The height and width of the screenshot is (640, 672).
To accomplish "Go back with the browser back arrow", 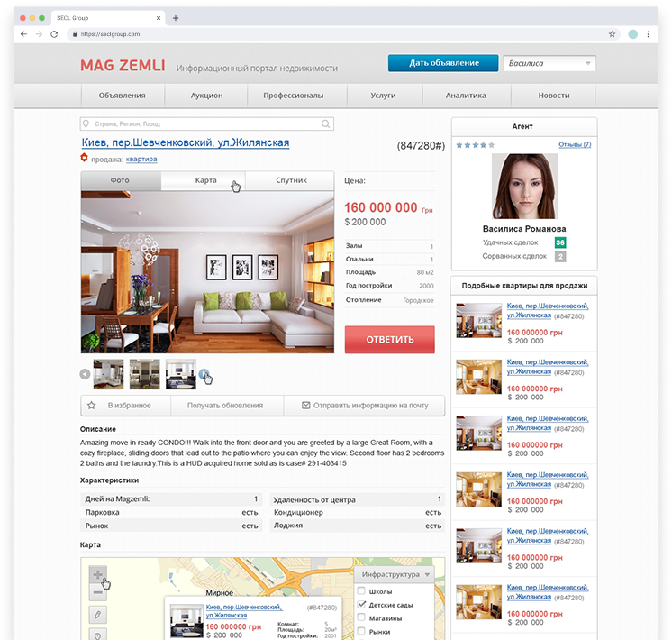I will tap(23, 34).
